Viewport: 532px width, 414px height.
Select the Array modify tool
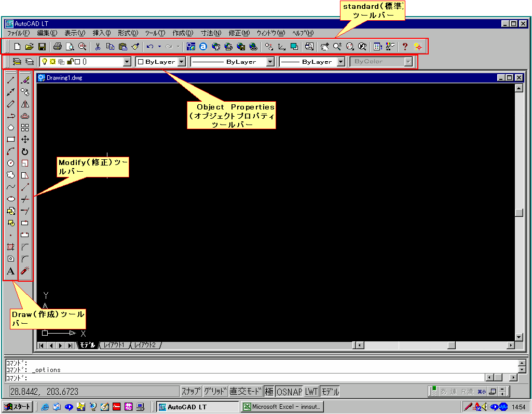[25, 128]
